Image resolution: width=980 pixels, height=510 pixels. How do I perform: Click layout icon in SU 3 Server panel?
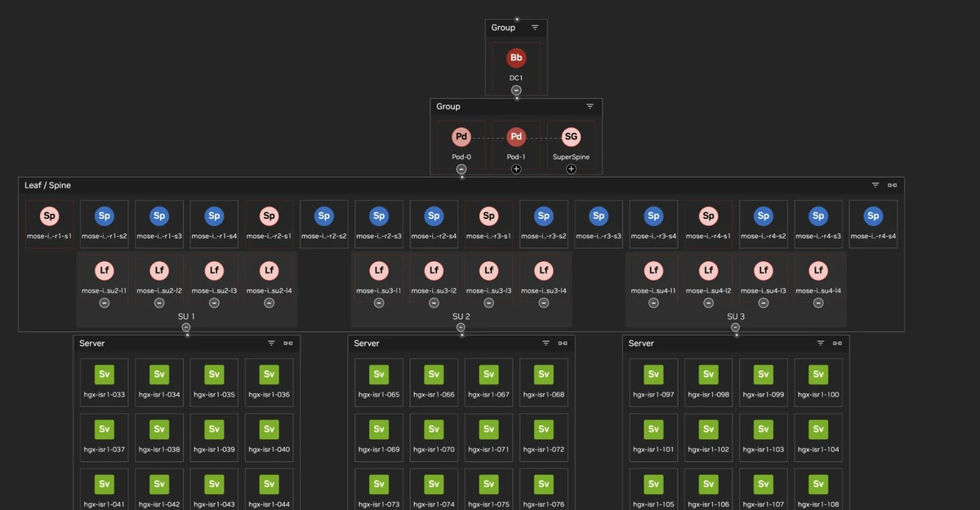(837, 344)
